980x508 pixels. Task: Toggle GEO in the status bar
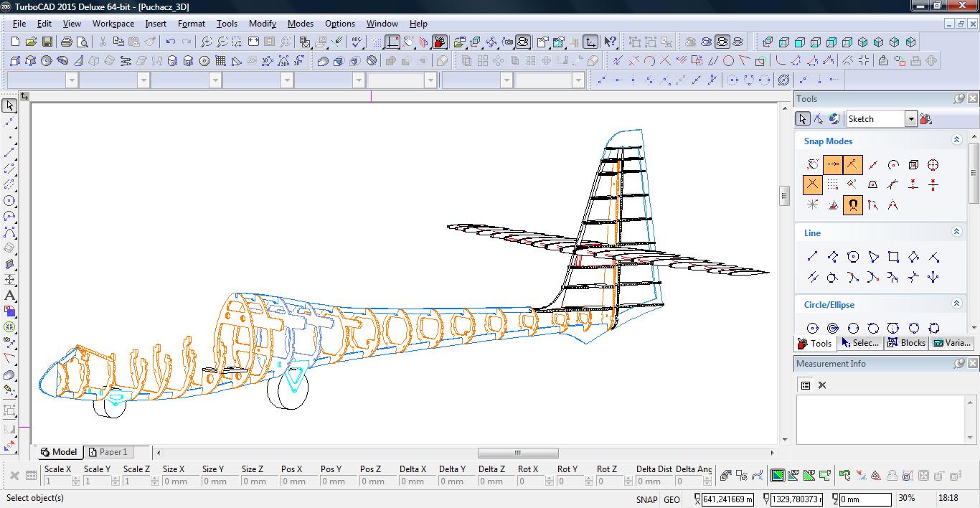pos(672,499)
